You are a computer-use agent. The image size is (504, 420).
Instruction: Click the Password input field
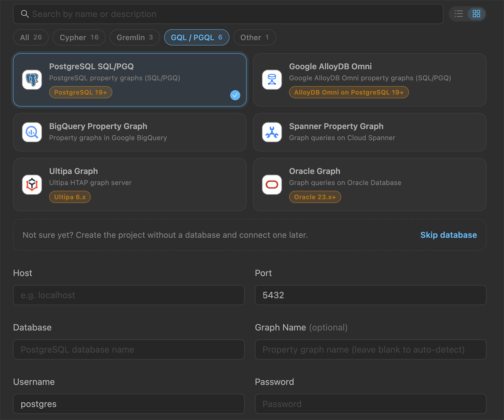tap(370, 404)
